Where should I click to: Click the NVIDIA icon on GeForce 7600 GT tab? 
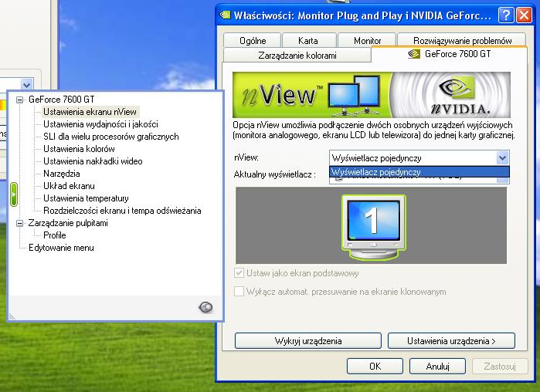tap(413, 54)
